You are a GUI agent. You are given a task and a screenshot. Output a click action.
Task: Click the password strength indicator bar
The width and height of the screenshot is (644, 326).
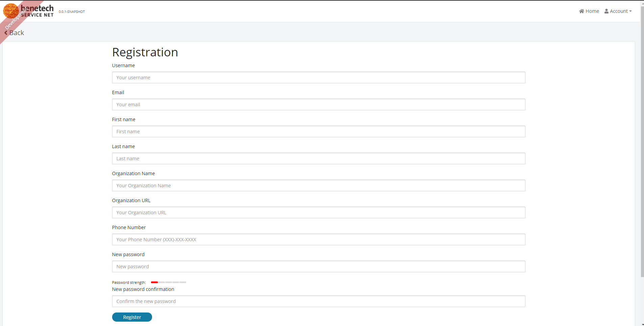pyautogui.click(x=168, y=282)
